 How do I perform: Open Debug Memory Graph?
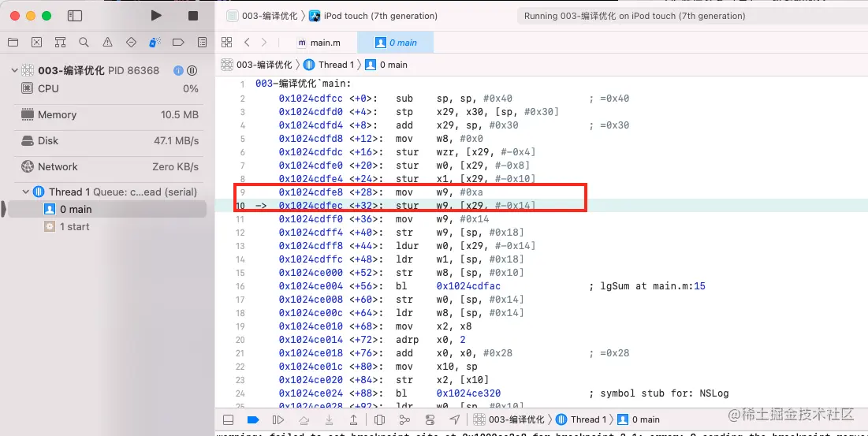(404, 419)
